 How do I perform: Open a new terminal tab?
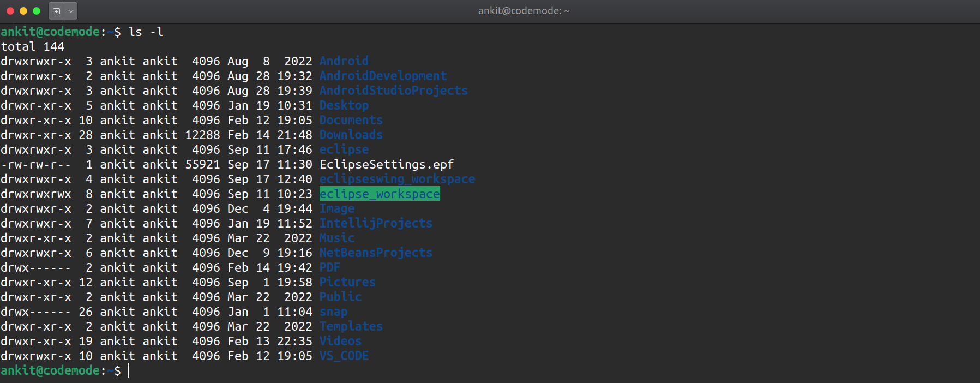pyautogui.click(x=56, y=11)
